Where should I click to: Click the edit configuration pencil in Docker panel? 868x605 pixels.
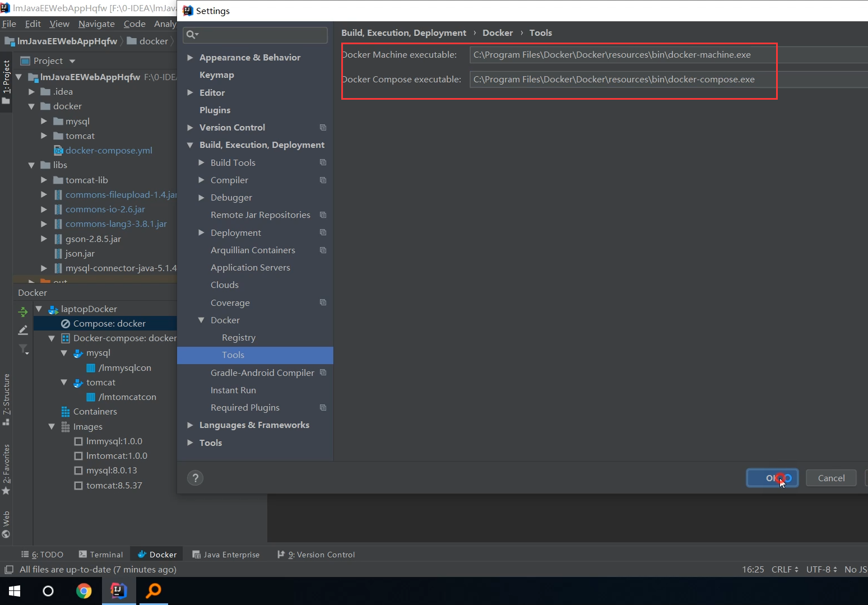(23, 331)
